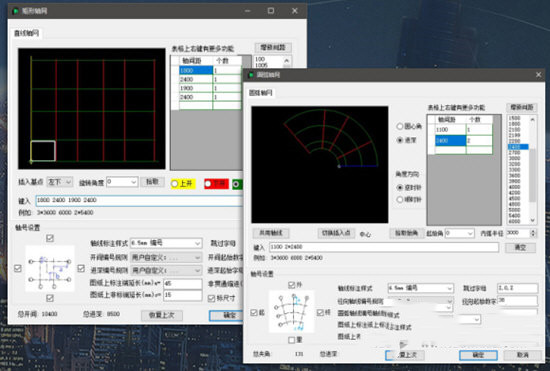This screenshot has width=550, height=371.
Task: Open the 直线轴网 tab
Action: [x=26, y=34]
